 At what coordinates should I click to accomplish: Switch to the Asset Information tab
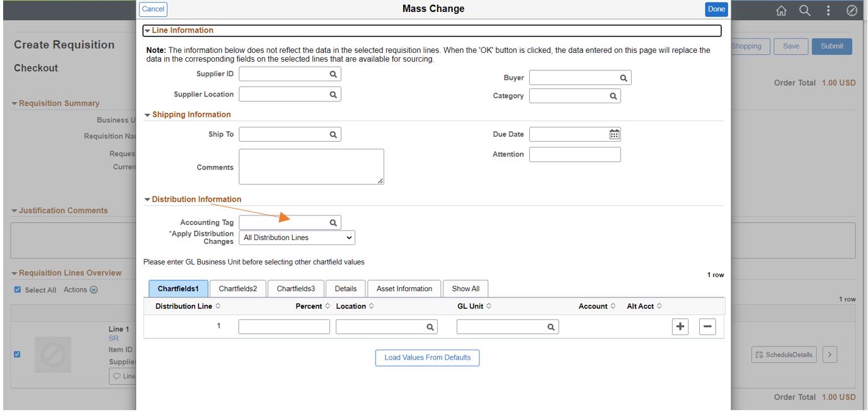[405, 289]
